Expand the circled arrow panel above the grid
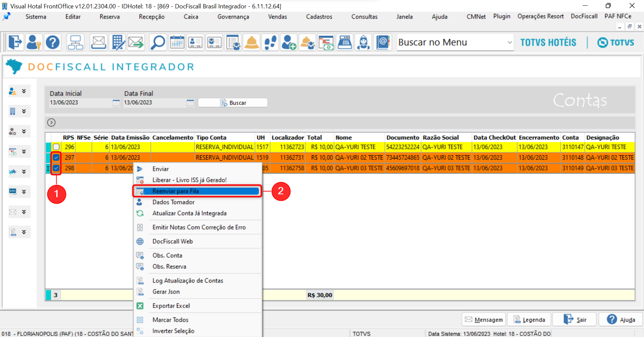 tap(51, 123)
